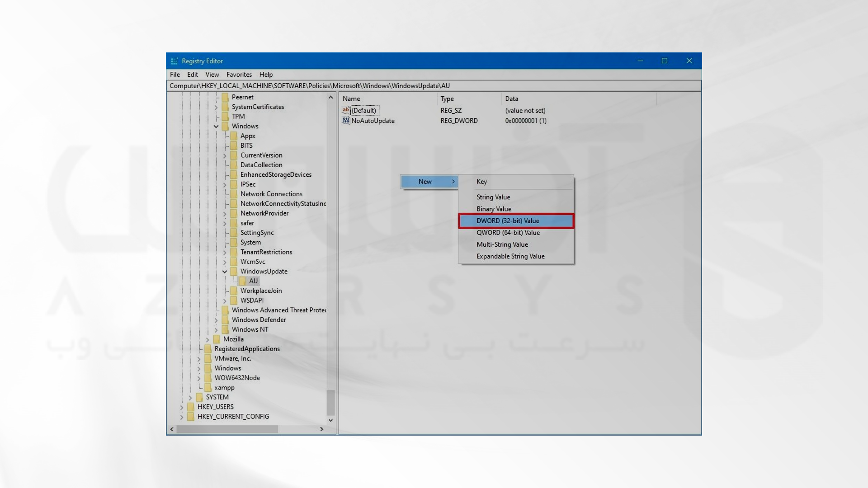Select the NetworkConnectivityStatusInc key label
The width and height of the screenshot is (868, 488).
click(x=283, y=204)
